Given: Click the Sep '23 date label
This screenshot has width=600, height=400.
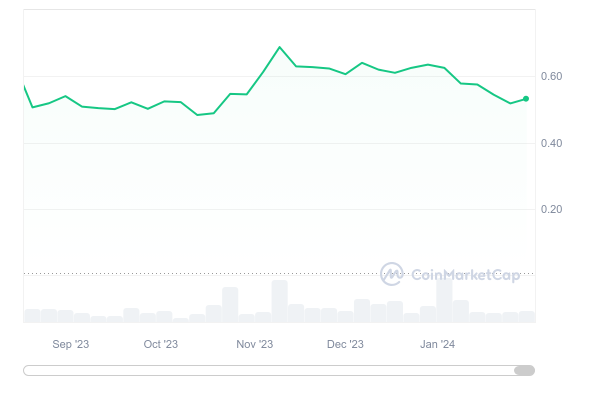Looking at the screenshot, I should 70,345.
